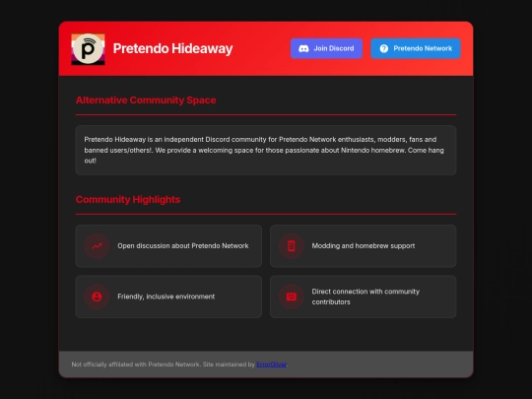Click the Pretendo Hideaway title text
532x399 pixels.
pyautogui.click(x=173, y=48)
